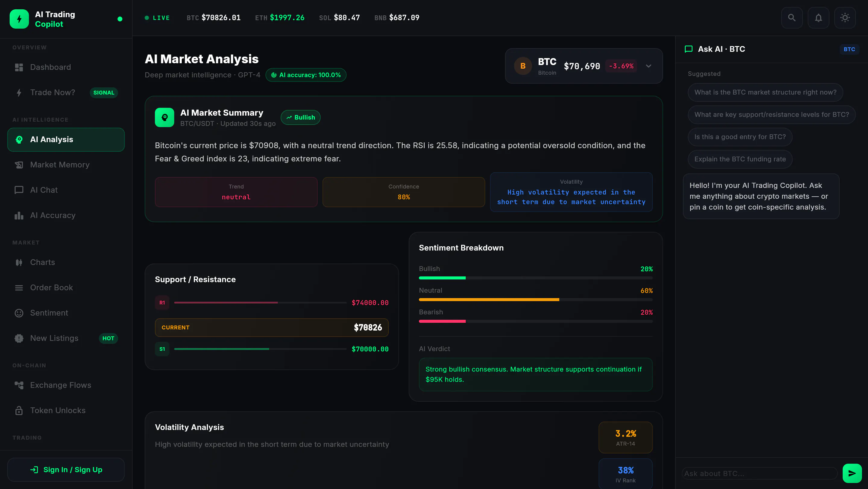Click the BTC tag in Ask AI header
The image size is (868, 489).
(849, 49)
